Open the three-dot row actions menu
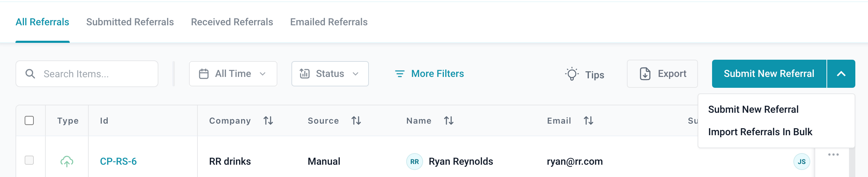This screenshot has width=868, height=177. tap(833, 155)
